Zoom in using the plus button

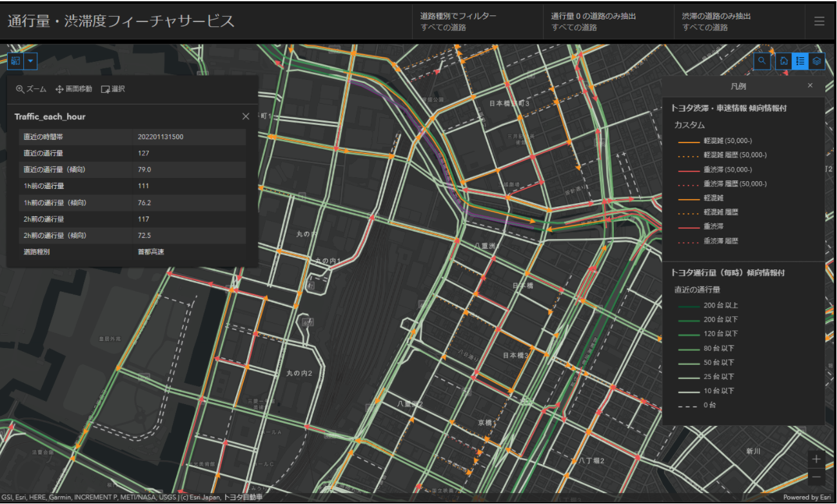[x=816, y=459]
